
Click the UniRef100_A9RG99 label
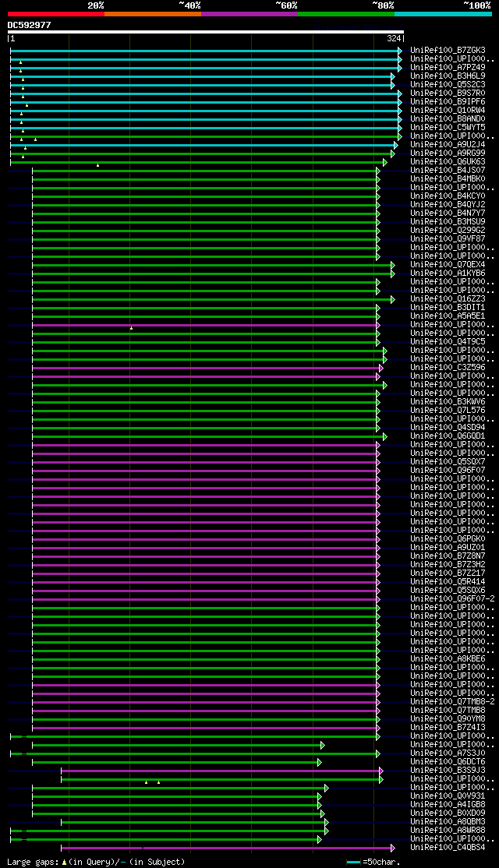click(x=448, y=153)
